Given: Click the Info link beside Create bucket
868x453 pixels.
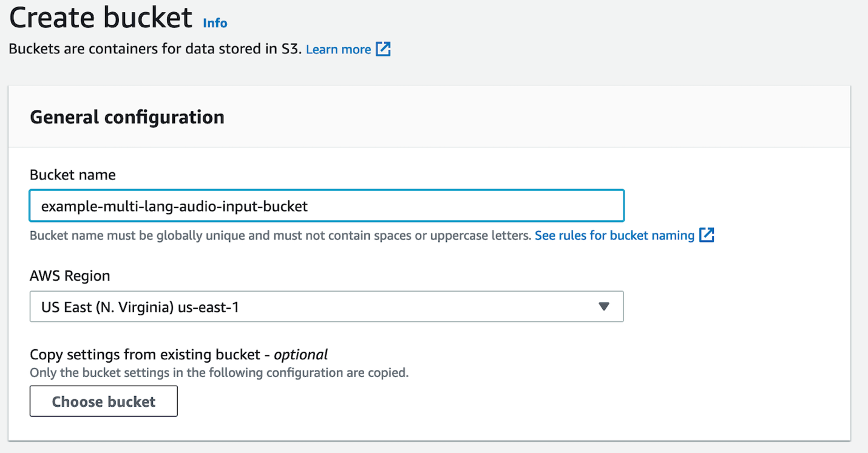Looking at the screenshot, I should click(215, 23).
